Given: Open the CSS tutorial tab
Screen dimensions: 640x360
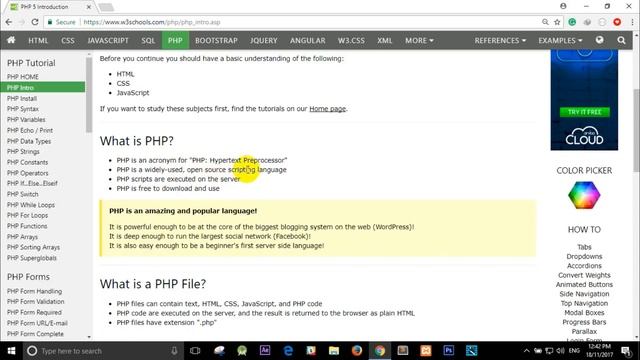Looking at the screenshot, I should coord(68,40).
